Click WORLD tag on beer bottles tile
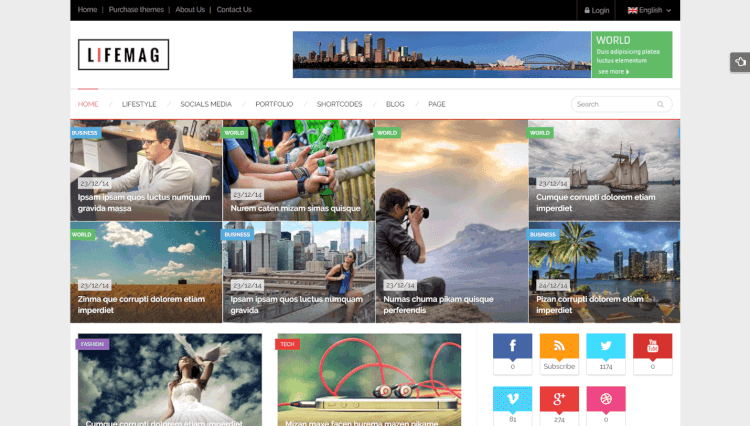 (234, 133)
